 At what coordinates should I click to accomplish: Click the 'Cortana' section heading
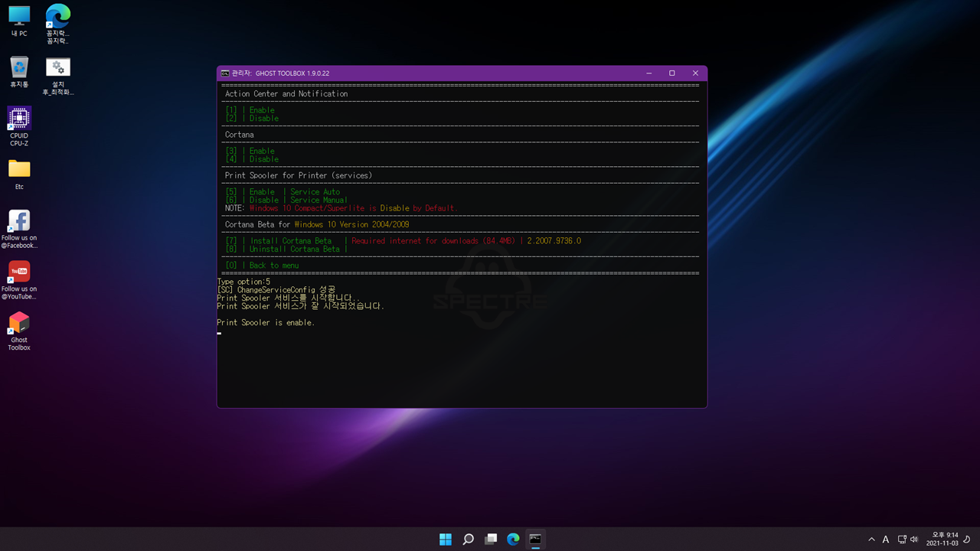coord(240,135)
